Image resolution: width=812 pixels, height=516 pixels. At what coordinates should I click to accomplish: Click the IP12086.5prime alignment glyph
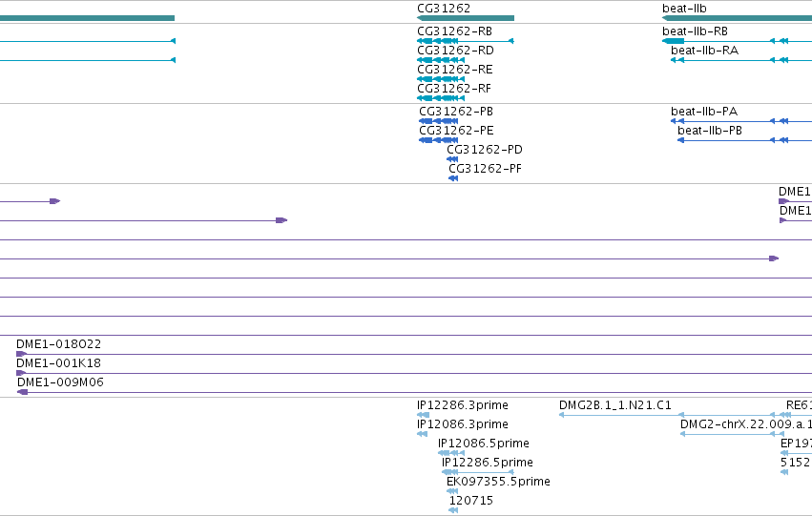451,453
